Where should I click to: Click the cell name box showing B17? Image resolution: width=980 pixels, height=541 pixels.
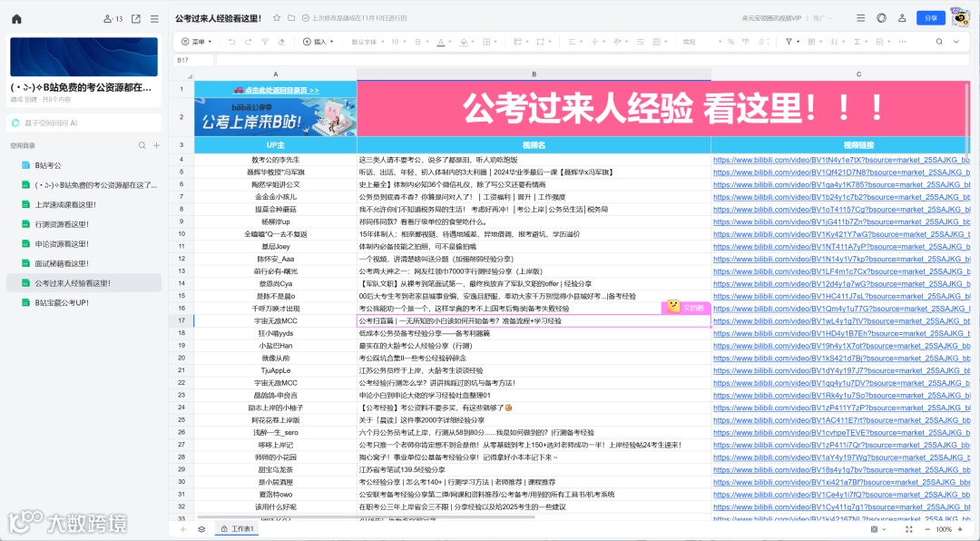pos(194,60)
